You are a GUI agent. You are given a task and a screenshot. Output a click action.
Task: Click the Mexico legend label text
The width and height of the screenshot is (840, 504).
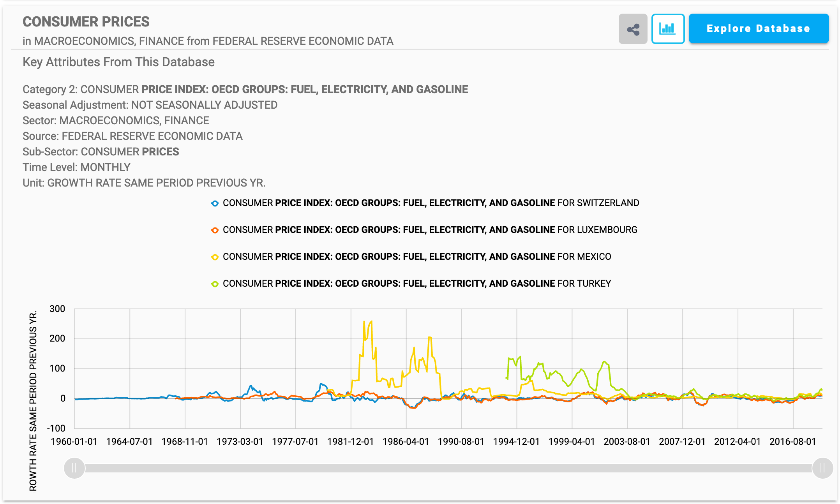point(417,257)
